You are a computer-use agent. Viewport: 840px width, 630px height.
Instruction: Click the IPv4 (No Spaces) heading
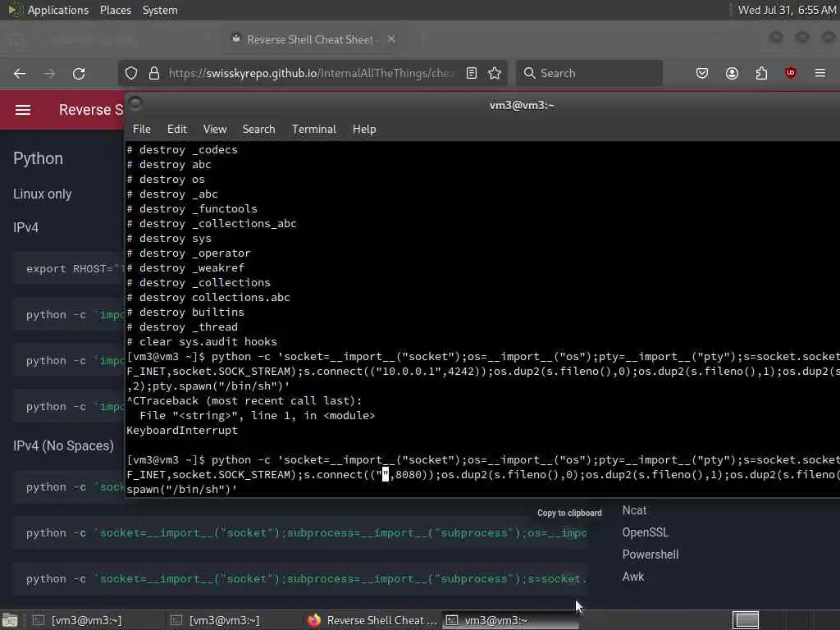pyautogui.click(x=63, y=445)
